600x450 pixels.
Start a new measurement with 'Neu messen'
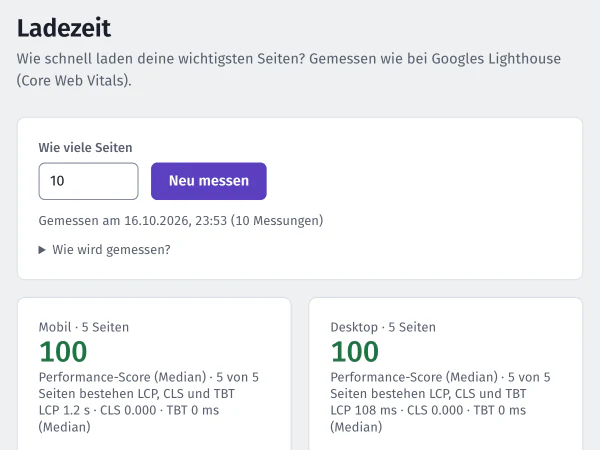point(209,181)
